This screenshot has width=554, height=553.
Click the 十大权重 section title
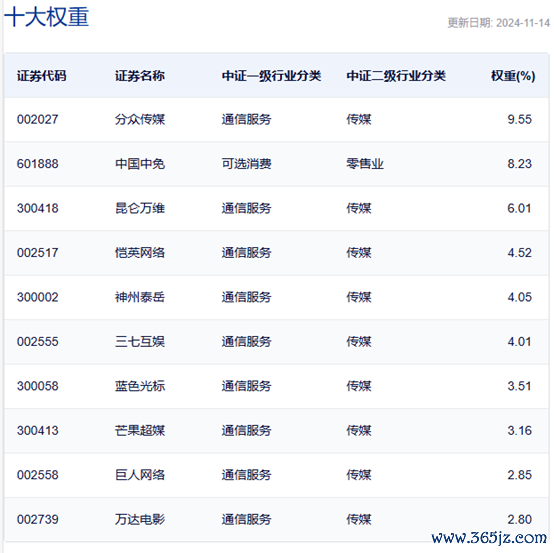[x=46, y=17]
